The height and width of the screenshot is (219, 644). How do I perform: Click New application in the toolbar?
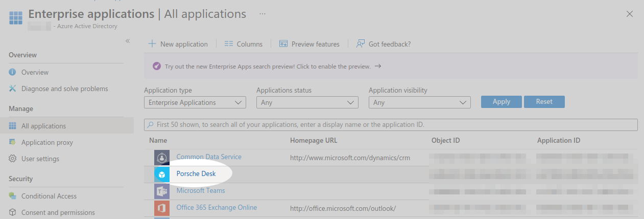(178, 44)
